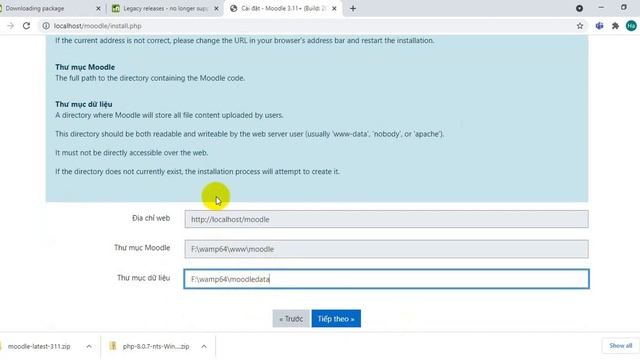Expand options for moodle-latest-311.zip download
The image size is (640, 360).
89,346
